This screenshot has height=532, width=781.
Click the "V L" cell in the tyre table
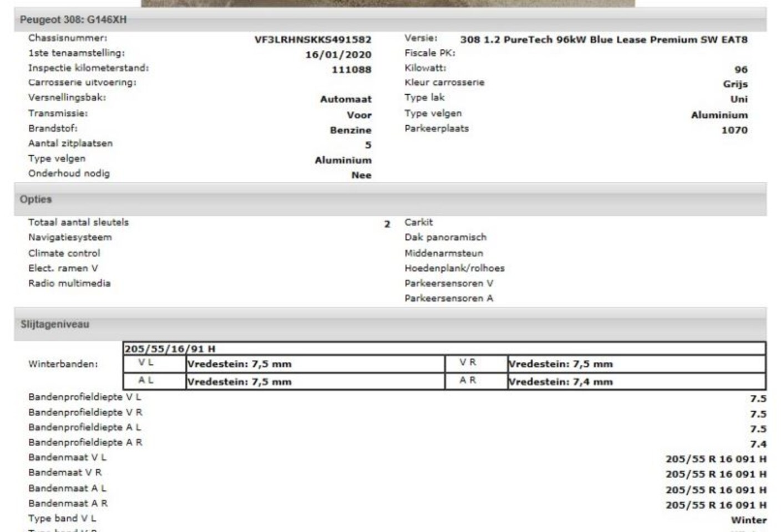154,363
